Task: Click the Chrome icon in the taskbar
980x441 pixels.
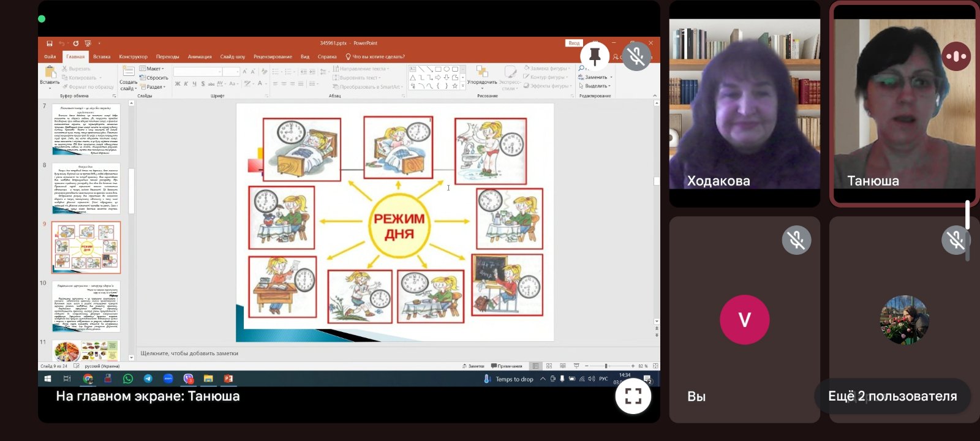Action: 88,379
